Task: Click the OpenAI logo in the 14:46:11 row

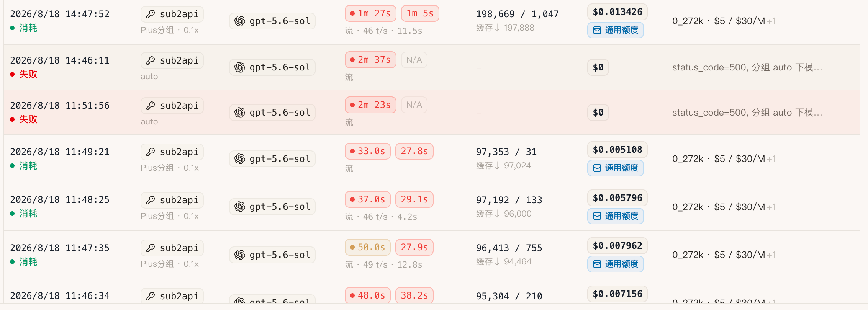Action: tap(240, 67)
